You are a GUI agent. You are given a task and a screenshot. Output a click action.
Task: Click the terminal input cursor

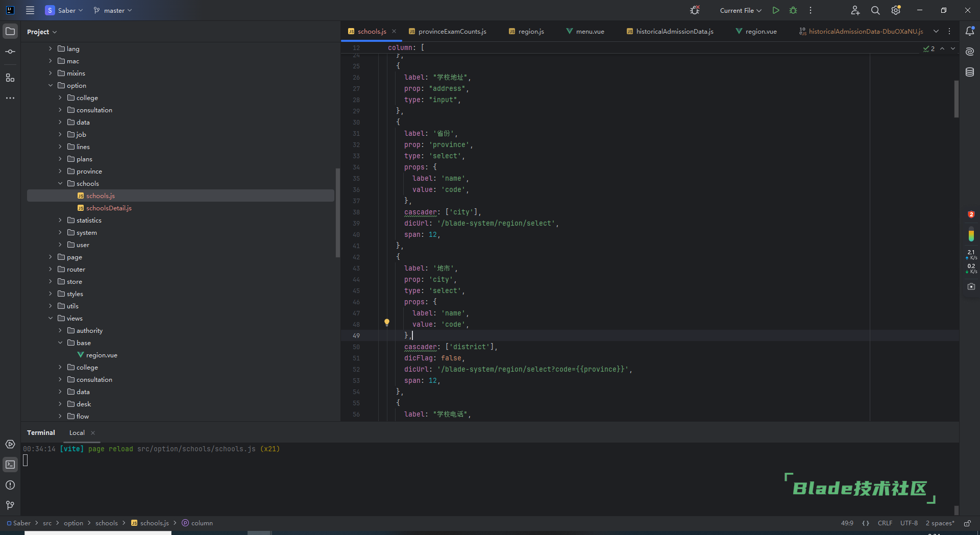pos(26,460)
